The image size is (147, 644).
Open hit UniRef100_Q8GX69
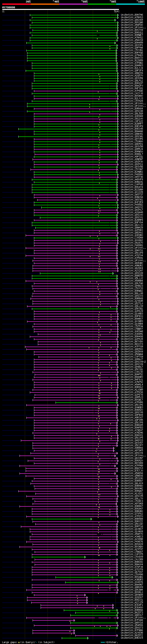(x=132, y=20)
